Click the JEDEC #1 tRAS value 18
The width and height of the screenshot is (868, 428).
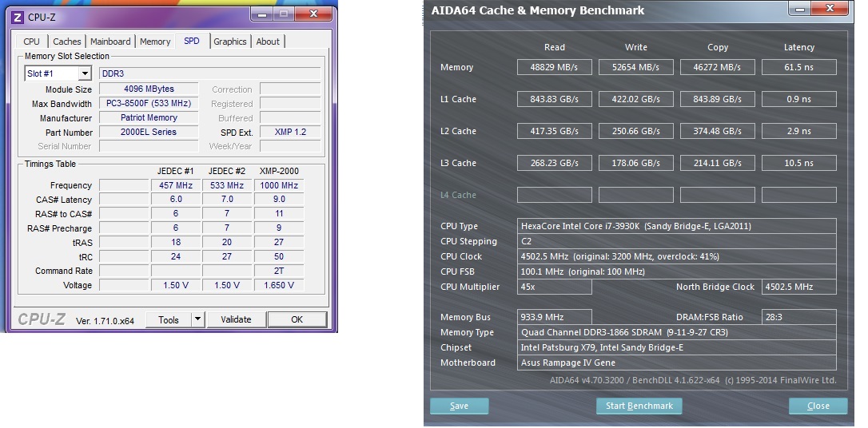176,242
